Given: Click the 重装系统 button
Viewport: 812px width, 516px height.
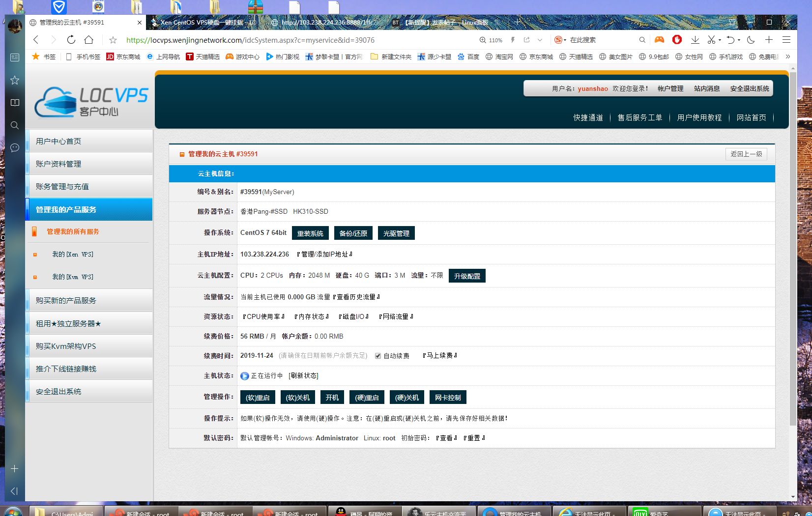Looking at the screenshot, I should tap(310, 233).
